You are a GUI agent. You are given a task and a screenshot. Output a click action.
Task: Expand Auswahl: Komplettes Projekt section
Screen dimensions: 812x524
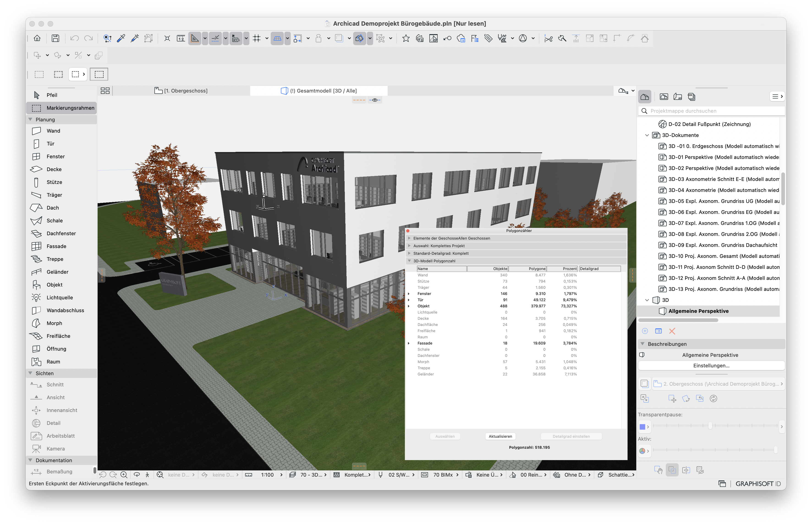[409, 246]
